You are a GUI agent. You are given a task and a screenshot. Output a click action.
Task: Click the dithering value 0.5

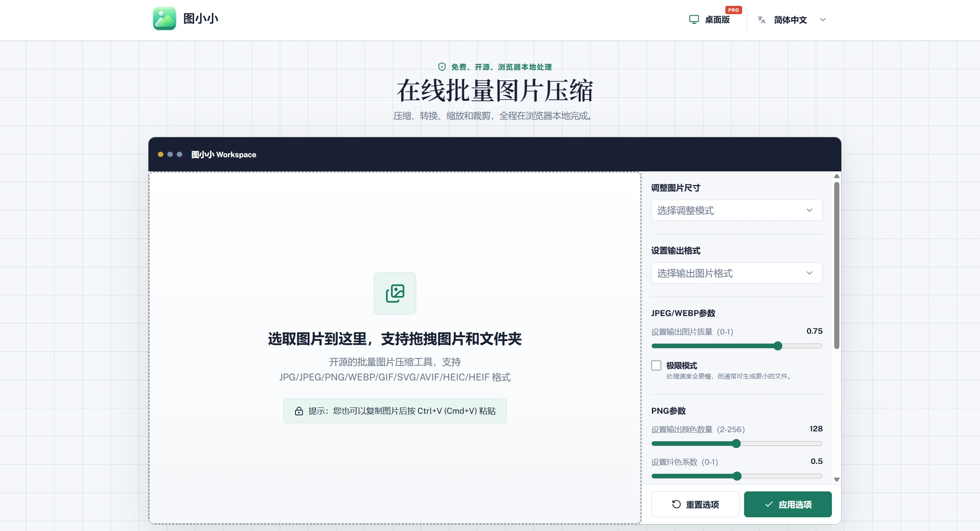tap(816, 461)
